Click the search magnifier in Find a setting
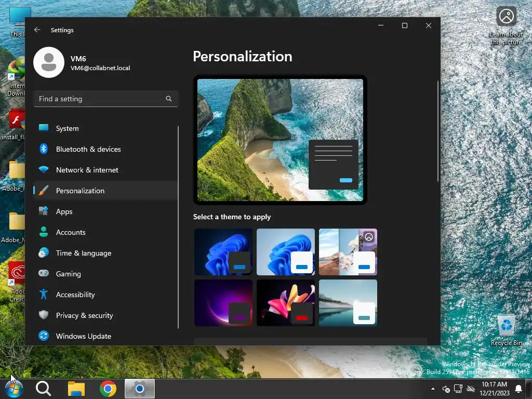 click(x=169, y=99)
